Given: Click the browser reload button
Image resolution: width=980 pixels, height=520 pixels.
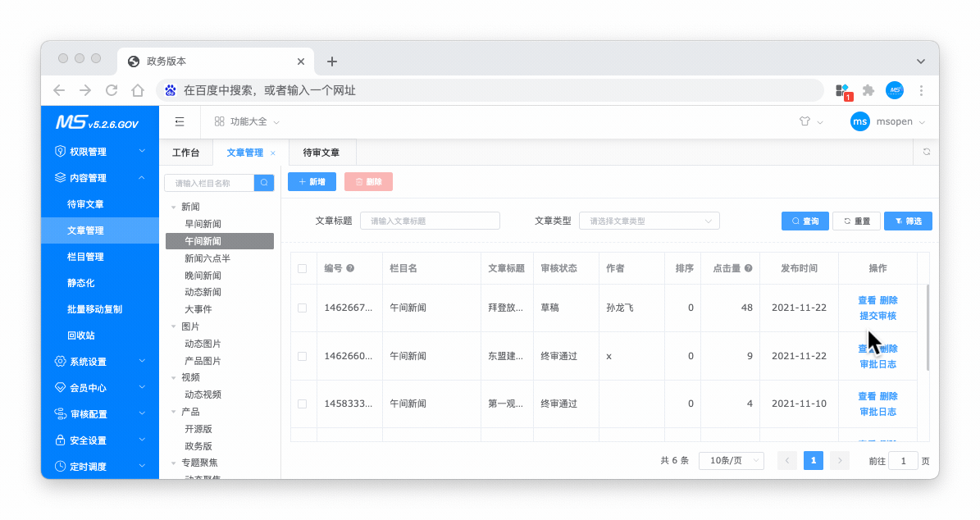Looking at the screenshot, I should click(x=112, y=90).
